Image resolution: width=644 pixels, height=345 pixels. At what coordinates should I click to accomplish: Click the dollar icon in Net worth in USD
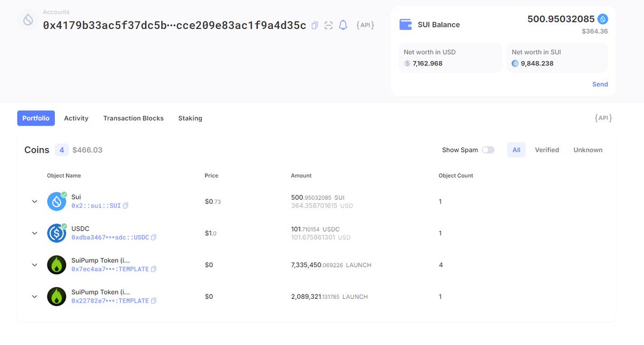point(407,63)
